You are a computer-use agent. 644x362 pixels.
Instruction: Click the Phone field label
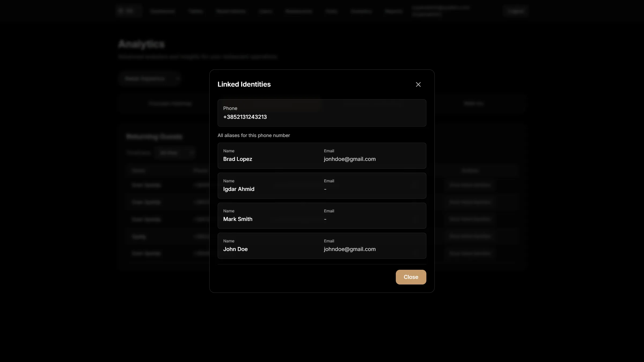(230, 108)
